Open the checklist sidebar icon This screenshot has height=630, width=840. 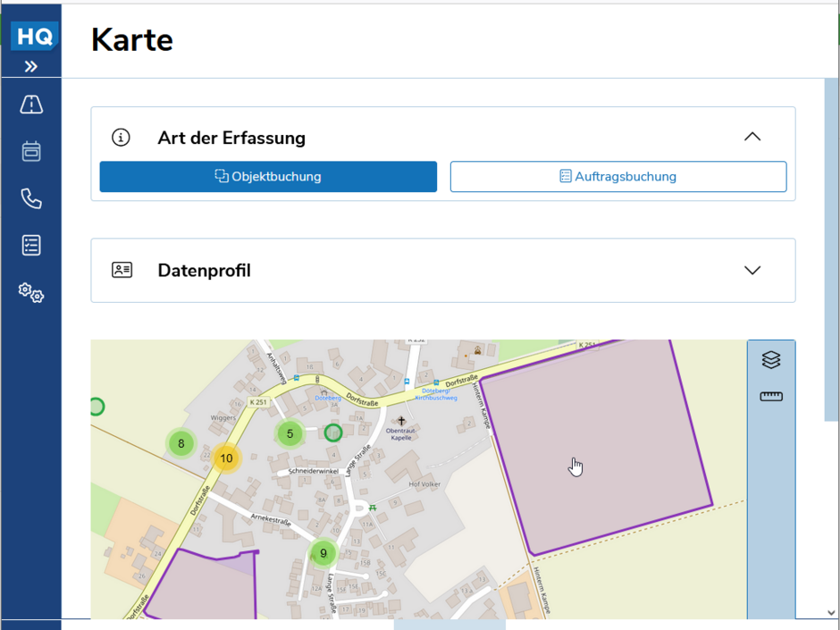tap(31, 245)
